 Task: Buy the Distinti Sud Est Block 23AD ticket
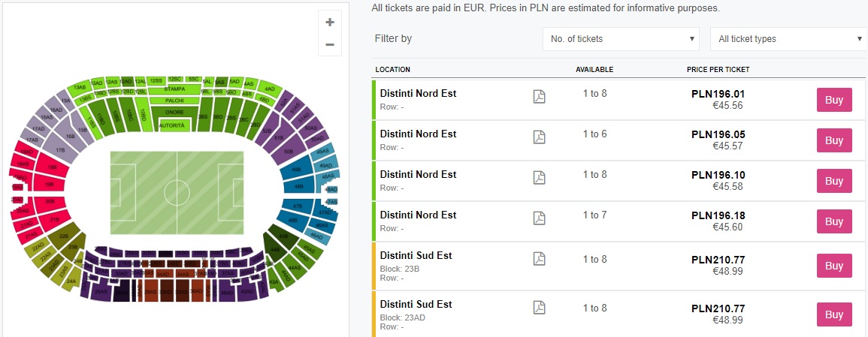pyautogui.click(x=834, y=314)
